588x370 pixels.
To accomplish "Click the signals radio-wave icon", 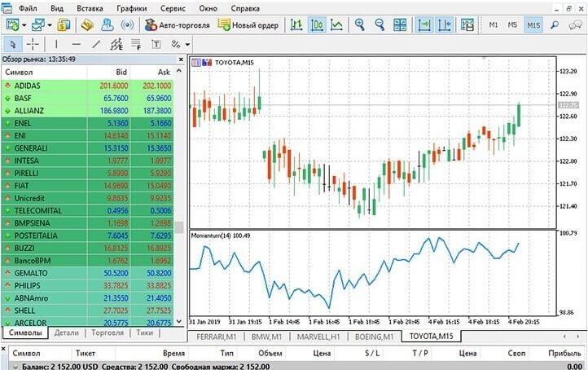I will tap(128, 25).
